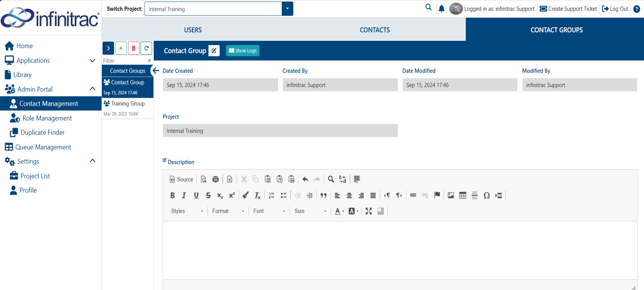Toggle subscript formatting

(220, 195)
